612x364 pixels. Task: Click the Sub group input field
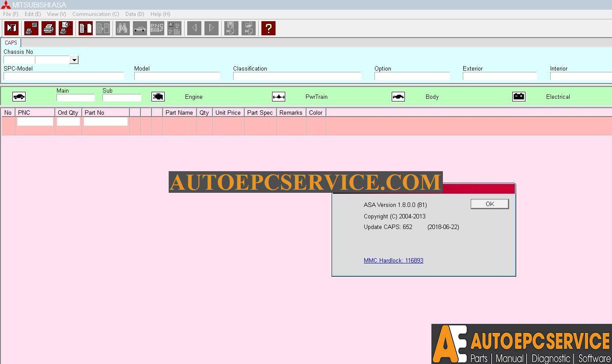(x=122, y=98)
